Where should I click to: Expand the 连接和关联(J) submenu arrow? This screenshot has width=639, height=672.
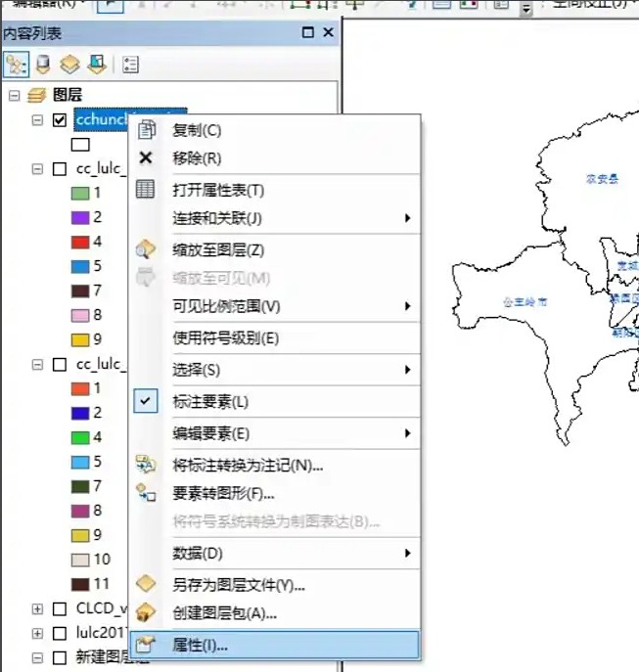(x=407, y=218)
